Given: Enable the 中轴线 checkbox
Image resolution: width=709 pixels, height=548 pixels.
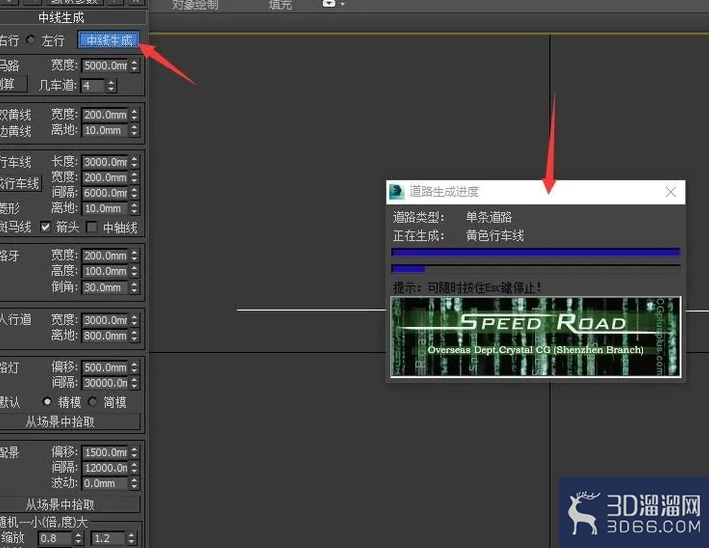Looking at the screenshot, I should pyautogui.click(x=91, y=227).
